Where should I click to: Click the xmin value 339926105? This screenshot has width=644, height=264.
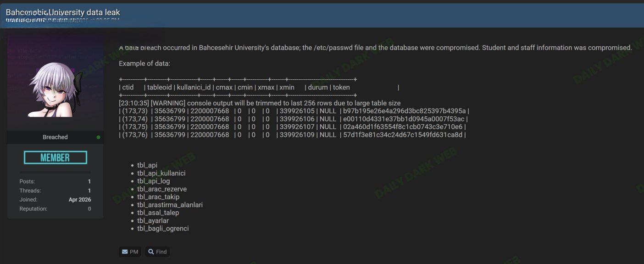tap(297, 111)
